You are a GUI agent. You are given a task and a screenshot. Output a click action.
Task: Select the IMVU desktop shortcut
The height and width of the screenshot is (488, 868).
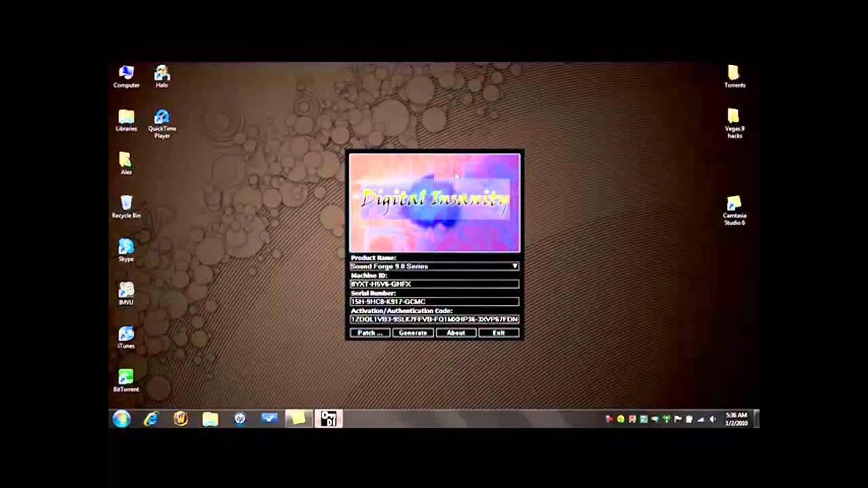point(126,293)
